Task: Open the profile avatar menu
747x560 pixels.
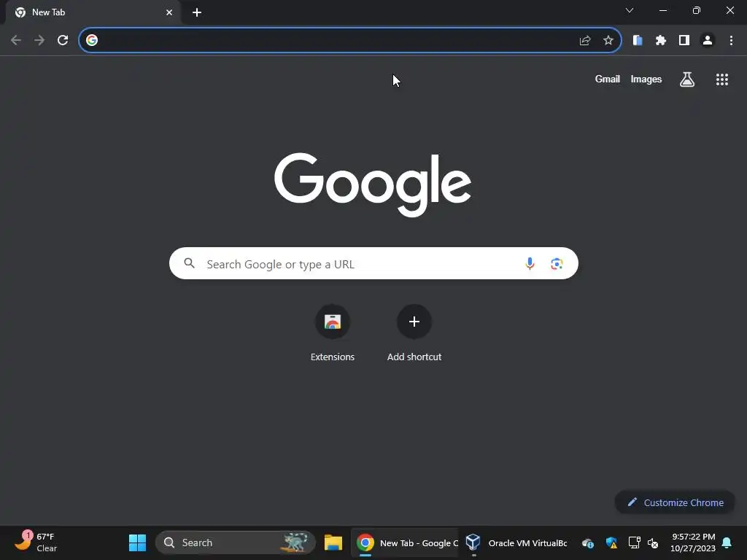Action: [x=708, y=41]
